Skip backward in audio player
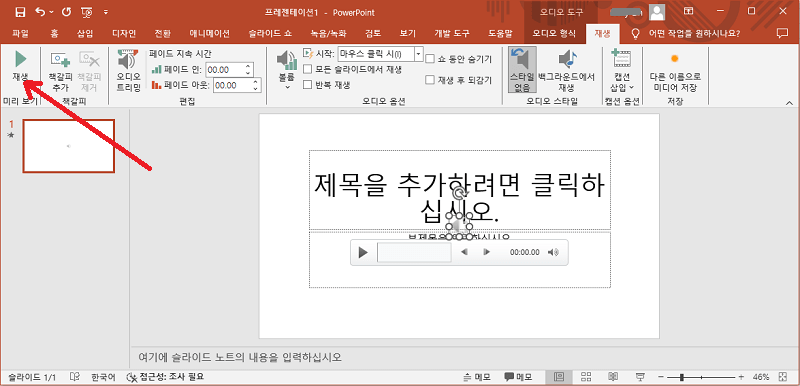 464,252
